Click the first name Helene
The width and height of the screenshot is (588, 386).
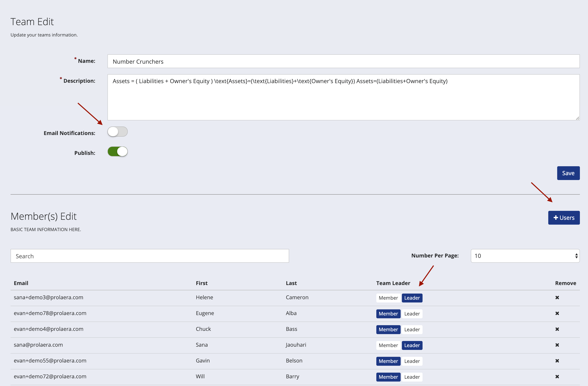pyautogui.click(x=204, y=297)
